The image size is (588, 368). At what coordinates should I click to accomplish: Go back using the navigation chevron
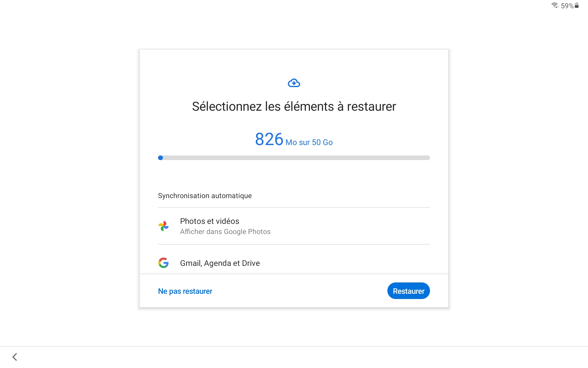click(x=15, y=357)
